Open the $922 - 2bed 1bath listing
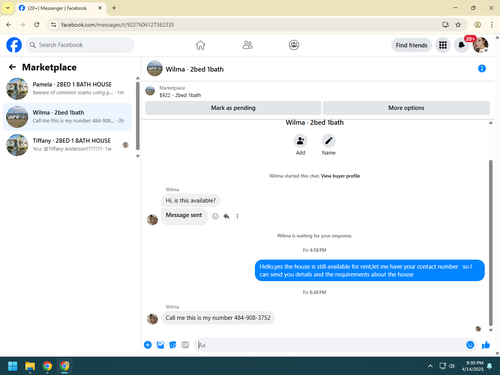Image resolution: width=500 pixels, height=375 pixels. pos(180,95)
